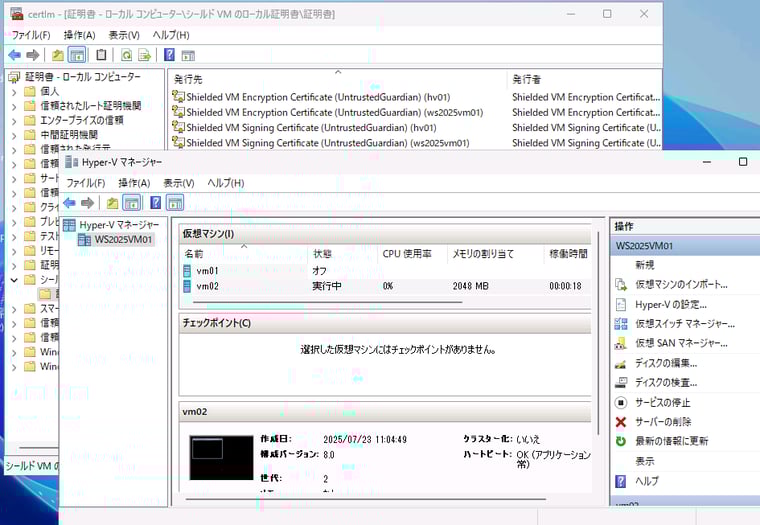Click サービスの停止 action
760x525 pixels.
[663, 402]
